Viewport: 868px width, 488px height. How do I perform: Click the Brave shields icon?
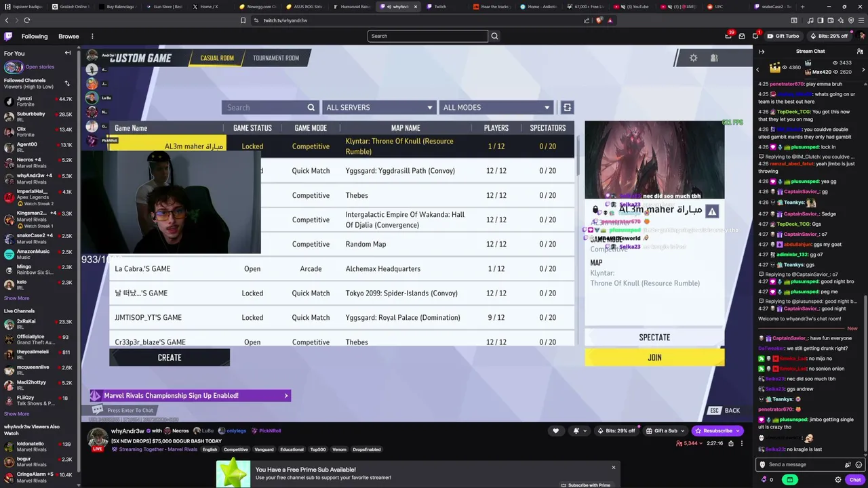point(599,20)
